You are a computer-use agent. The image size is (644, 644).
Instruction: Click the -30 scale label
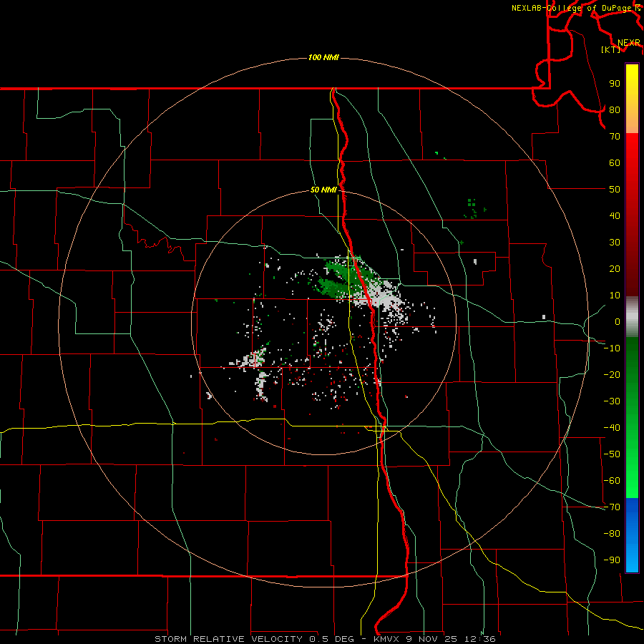coord(612,401)
